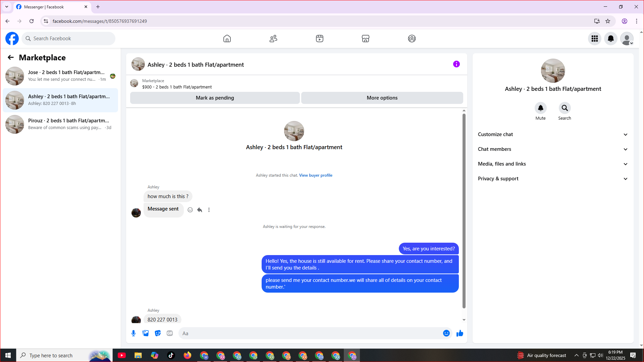Toggle the purple conversation info icon
The width and height of the screenshot is (644, 362).
point(456,64)
